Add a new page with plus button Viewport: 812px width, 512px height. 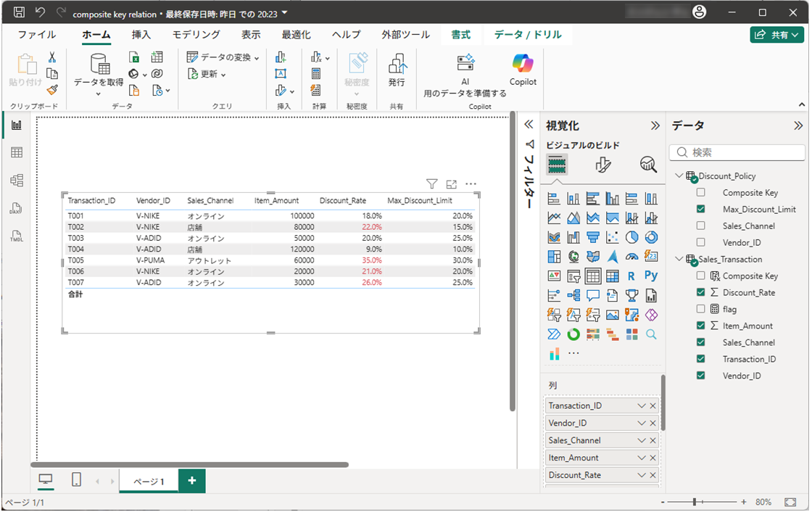click(191, 481)
